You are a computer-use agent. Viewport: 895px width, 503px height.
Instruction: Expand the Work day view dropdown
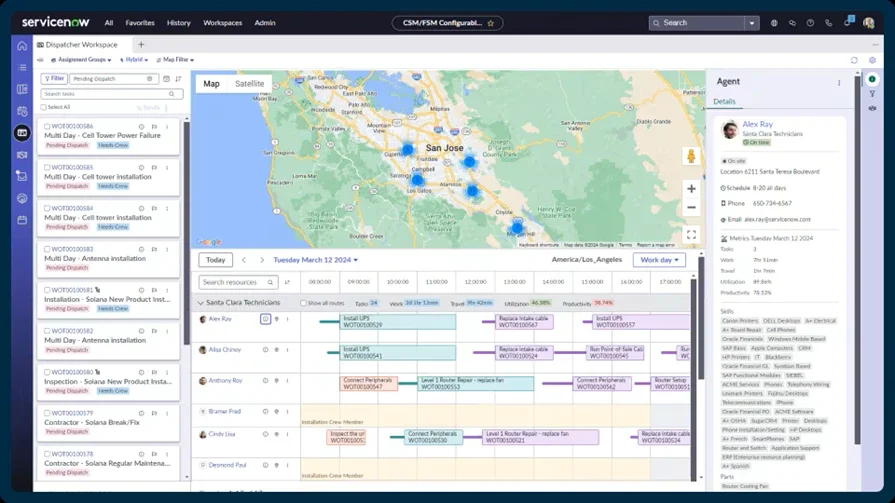(659, 260)
